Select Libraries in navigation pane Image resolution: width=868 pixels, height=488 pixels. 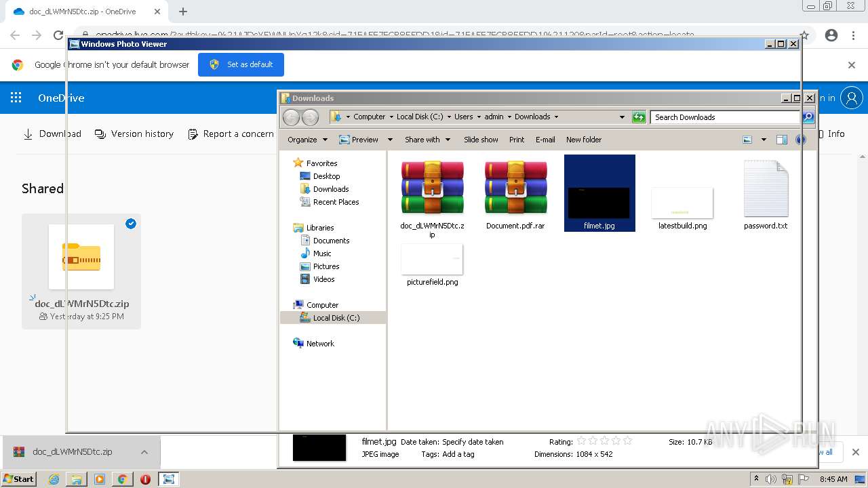[x=320, y=228]
